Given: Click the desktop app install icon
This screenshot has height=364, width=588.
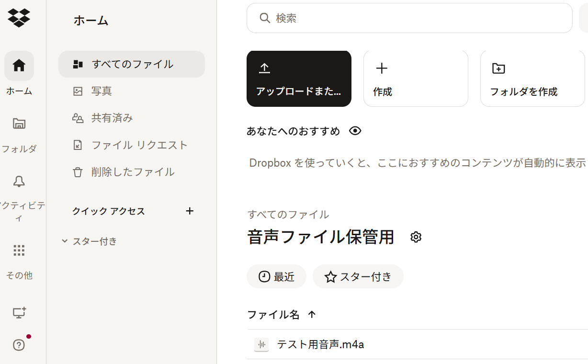Looking at the screenshot, I should pyautogui.click(x=19, y=313).
